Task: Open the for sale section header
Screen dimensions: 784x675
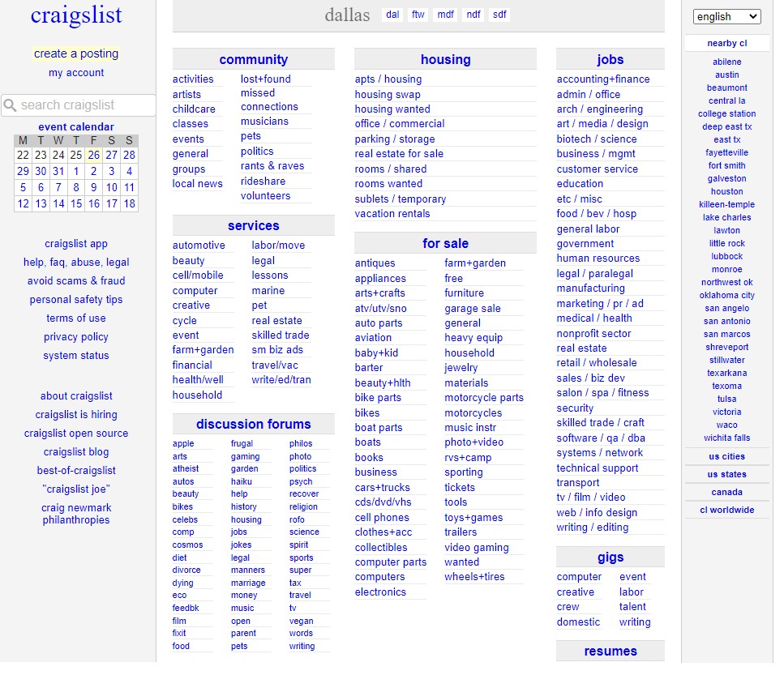Action: pyautogui.click(x=445, y=243)
